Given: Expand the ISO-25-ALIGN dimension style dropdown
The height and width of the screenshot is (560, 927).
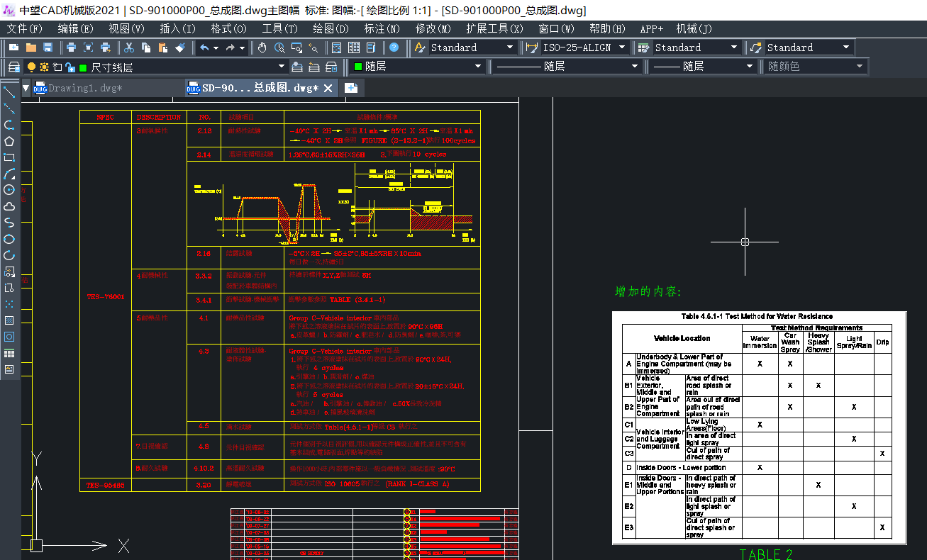Looking at the screenshot, I should pos(622,47).
